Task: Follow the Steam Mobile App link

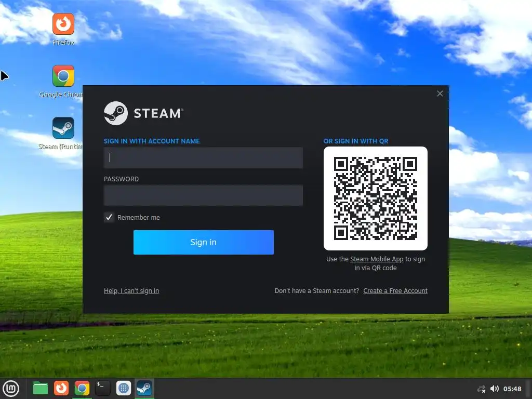Action: click(377, 259)
